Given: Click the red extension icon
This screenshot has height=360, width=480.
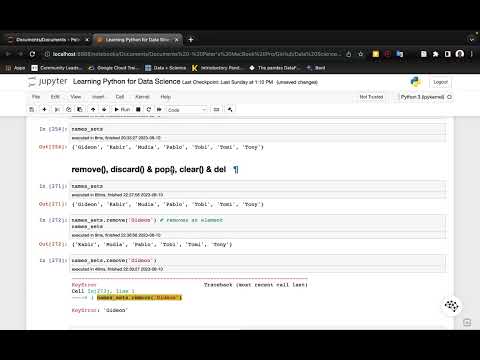Looking at the screenshot, I should (388, 54).
